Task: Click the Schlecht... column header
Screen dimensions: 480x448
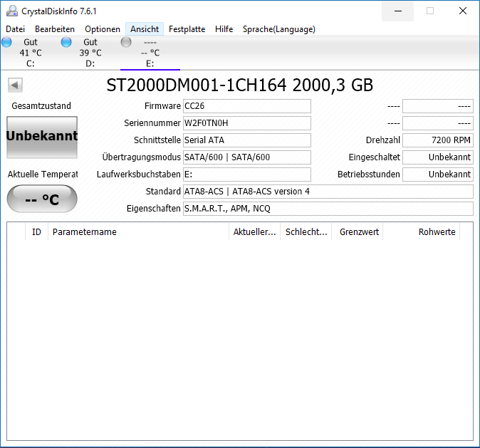Action: point(306,232)
